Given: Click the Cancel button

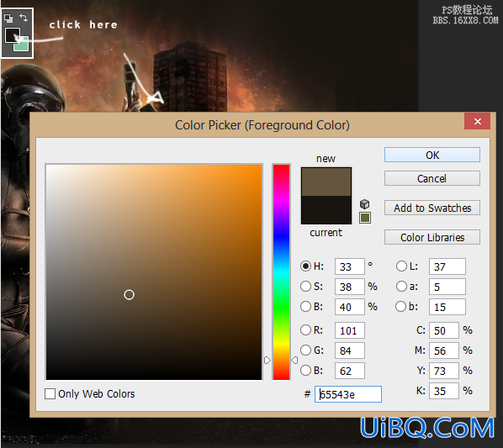Looking at the screenshot, I should [x=432, y=178].
